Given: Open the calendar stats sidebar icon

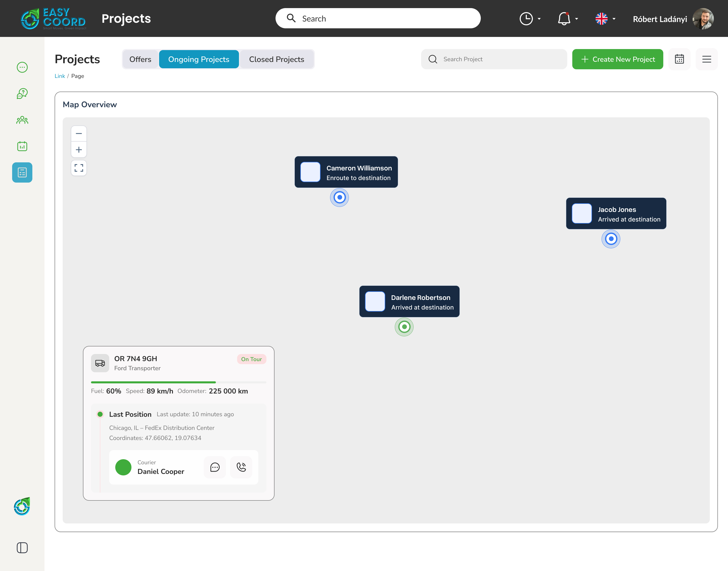Looking at the screenshot, I should coord(22,146).
